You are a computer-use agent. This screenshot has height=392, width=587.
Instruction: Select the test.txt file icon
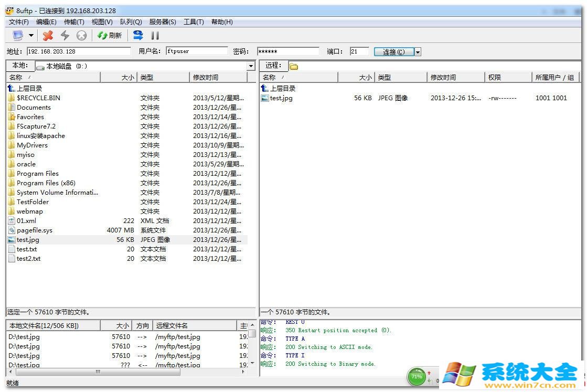12,249
